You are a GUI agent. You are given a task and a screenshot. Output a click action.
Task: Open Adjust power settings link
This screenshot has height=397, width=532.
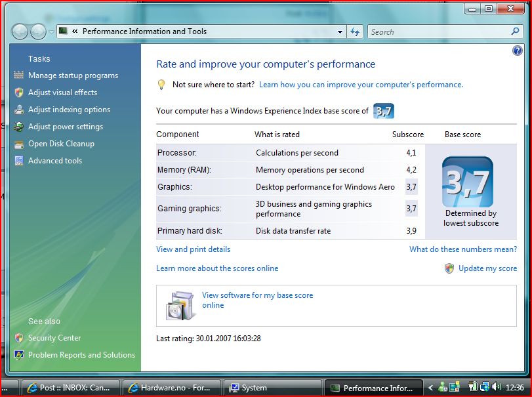point(66,127)
